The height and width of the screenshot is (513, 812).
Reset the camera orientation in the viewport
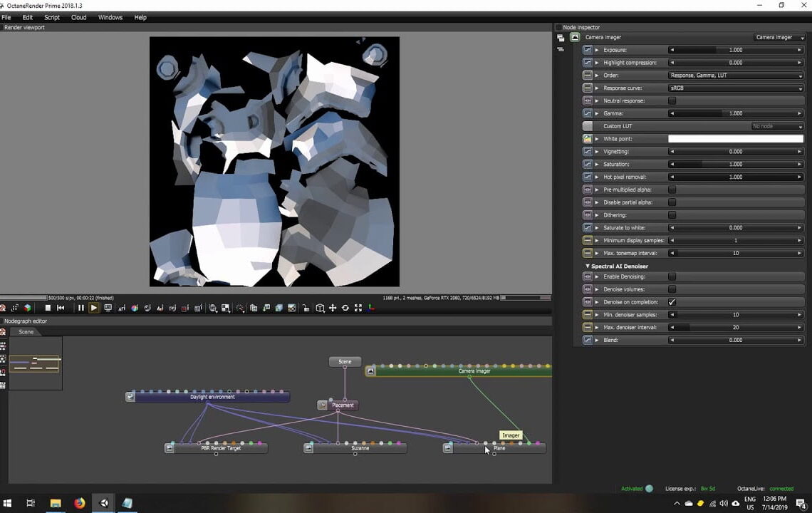pyautogui.click(x=345, y=308)
